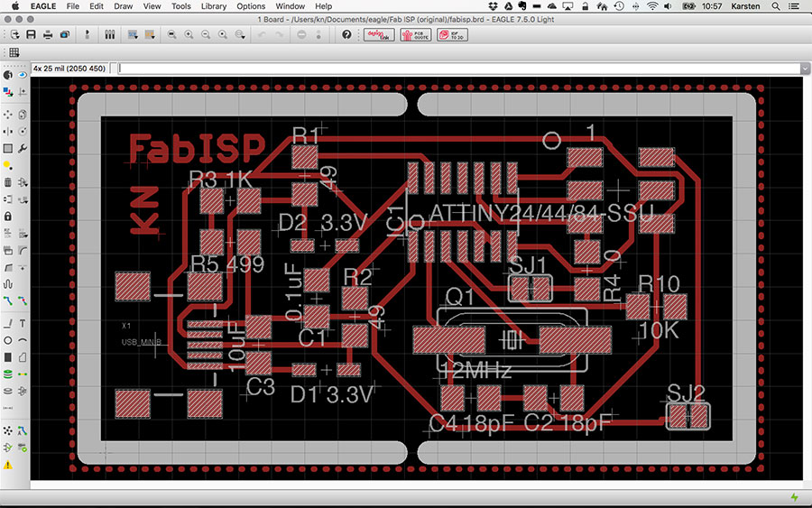812x508 pixels.
Task: Select the Rotate tool
Action: click(23, 132)
